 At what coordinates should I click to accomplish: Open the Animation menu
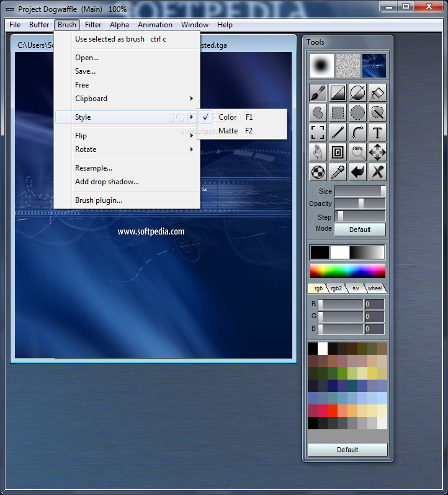click(155, 25)
